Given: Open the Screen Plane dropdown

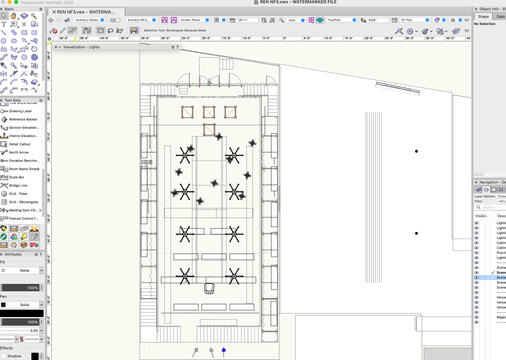Looking at the screenshot, I should [x=194, y=20].
